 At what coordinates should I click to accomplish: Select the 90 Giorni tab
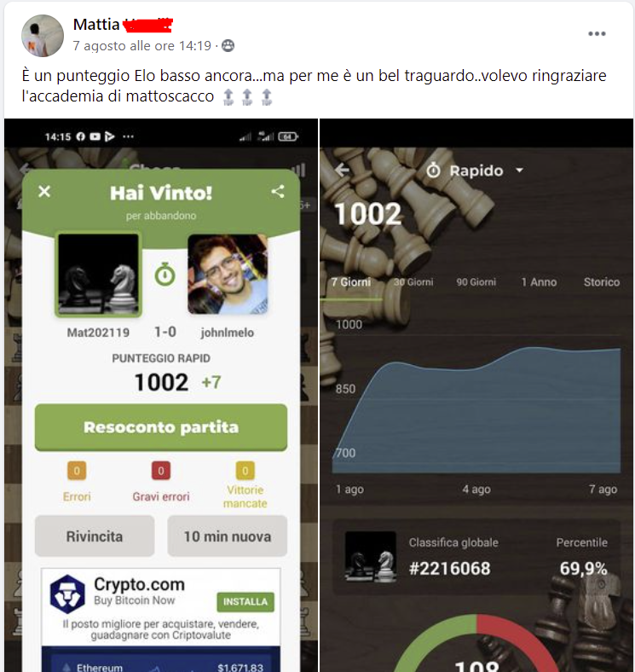click(x=476, y=282)
